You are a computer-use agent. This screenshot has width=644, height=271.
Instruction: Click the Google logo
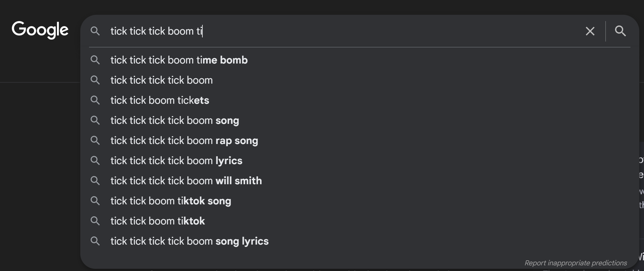coord(40,30)
